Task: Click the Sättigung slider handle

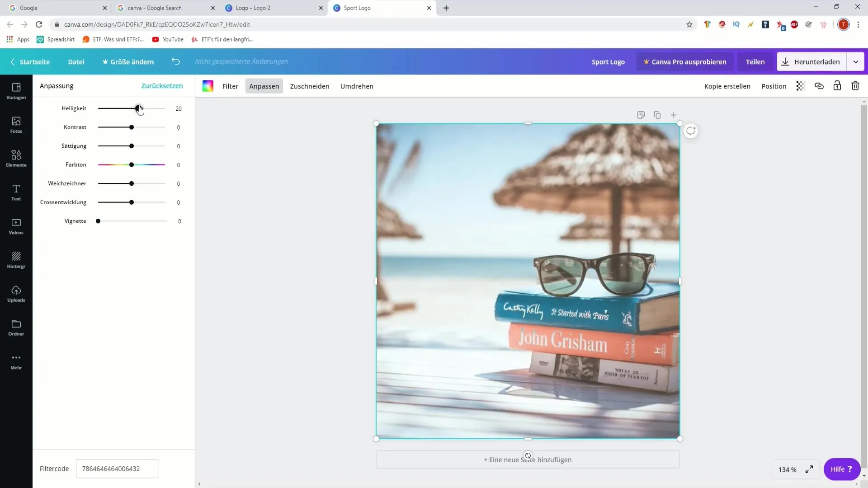Action: pos(132,146)
